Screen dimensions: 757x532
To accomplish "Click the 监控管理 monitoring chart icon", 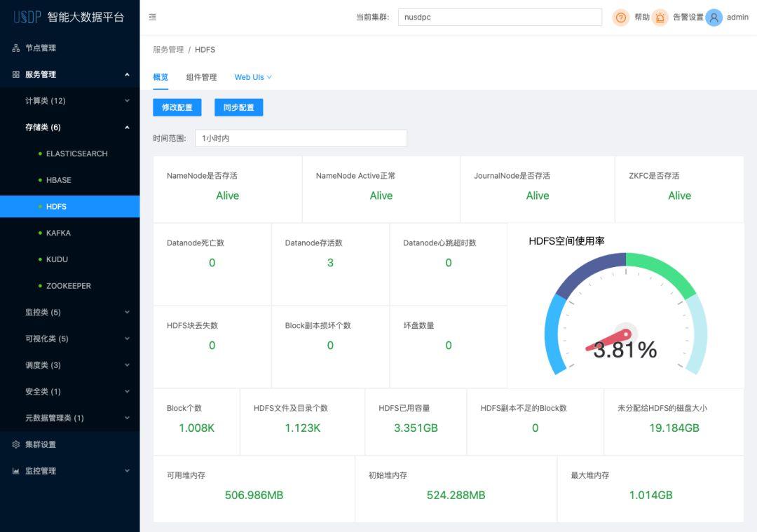I will point(15,470).
